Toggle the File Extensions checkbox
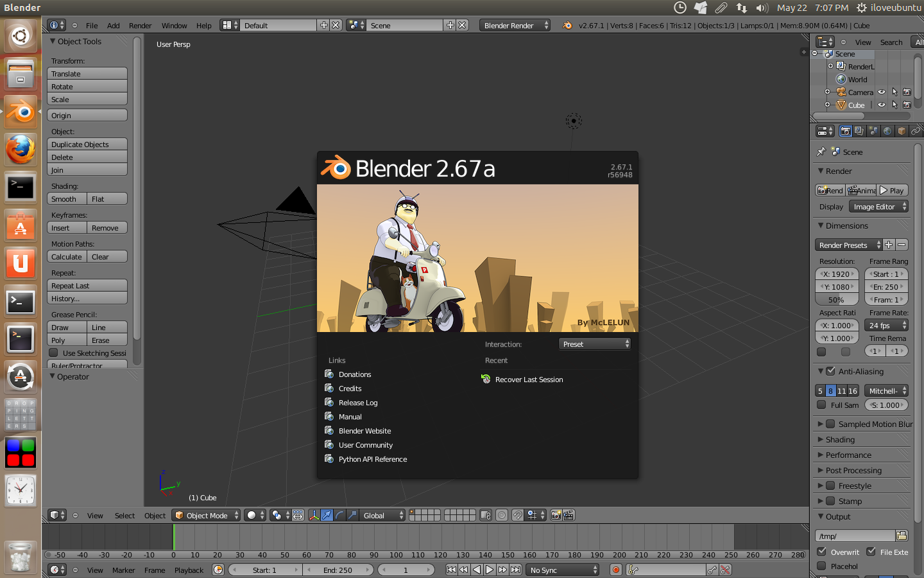The width and height of the screenshot is (924, 578). (871, 552)
